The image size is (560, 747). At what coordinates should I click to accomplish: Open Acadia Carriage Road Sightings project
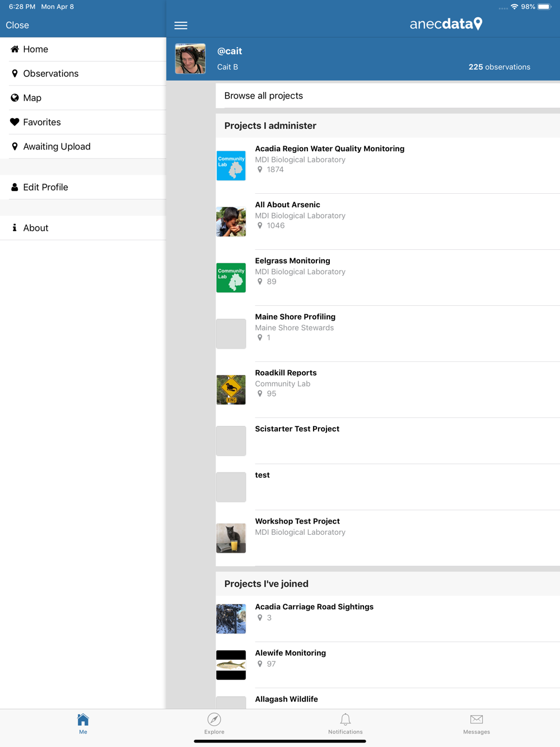click(x=388, y=619)
